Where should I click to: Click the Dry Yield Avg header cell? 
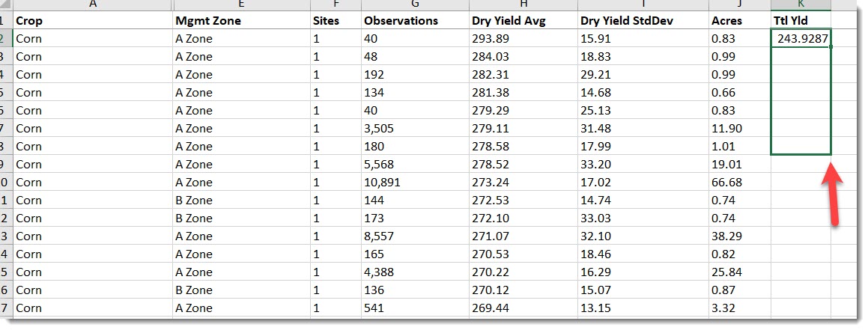click(522, 20)
